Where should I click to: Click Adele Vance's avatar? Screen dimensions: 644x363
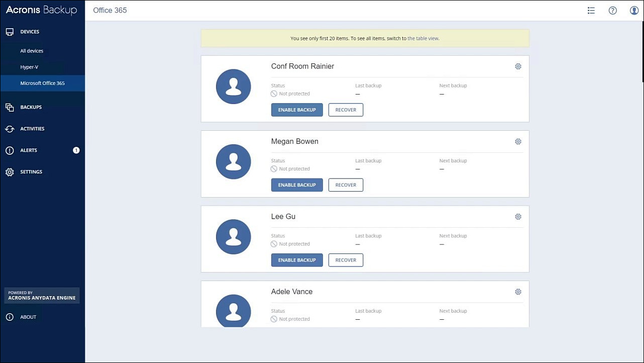point(234,311)
